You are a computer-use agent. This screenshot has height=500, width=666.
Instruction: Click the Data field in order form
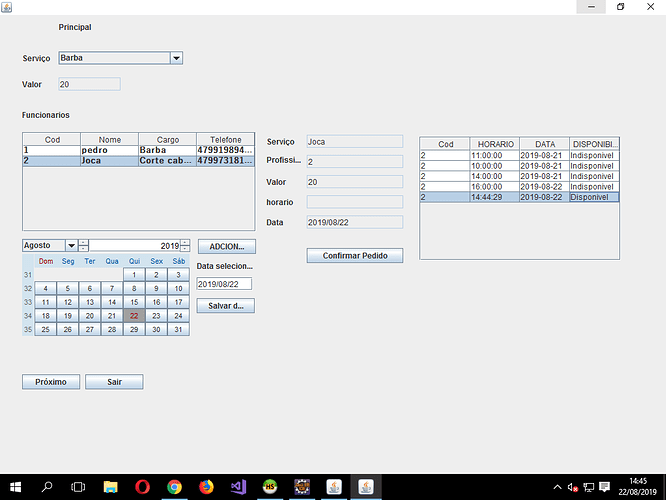pos(355,222)
